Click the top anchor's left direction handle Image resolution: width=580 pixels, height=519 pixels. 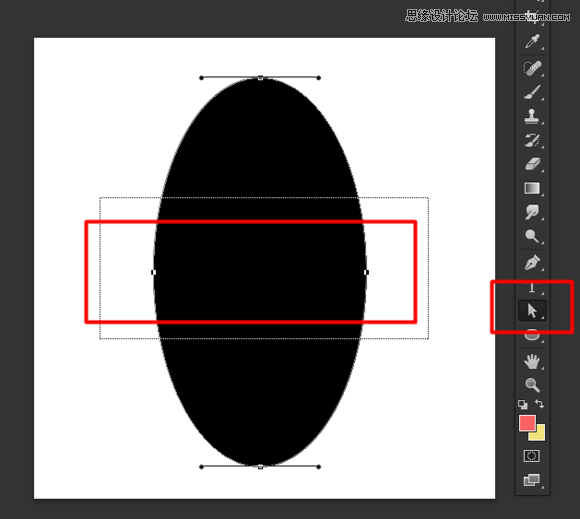pos(201,78)
